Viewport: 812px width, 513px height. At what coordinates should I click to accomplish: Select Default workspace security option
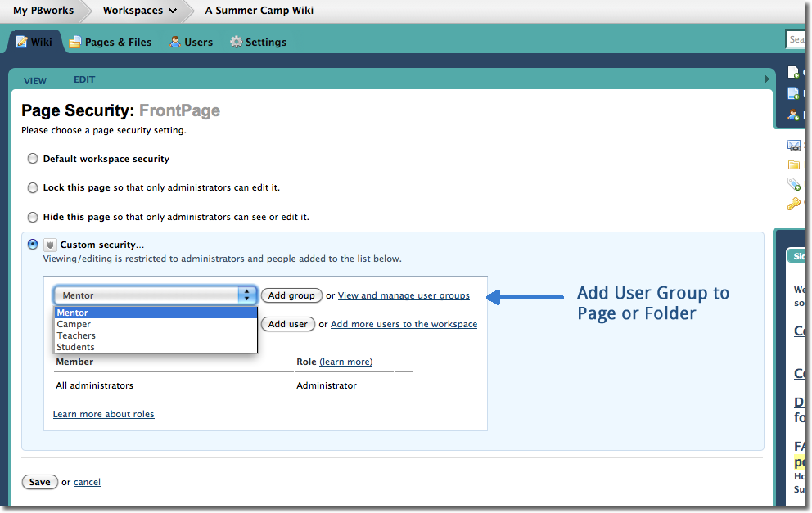tap(33, 159)
